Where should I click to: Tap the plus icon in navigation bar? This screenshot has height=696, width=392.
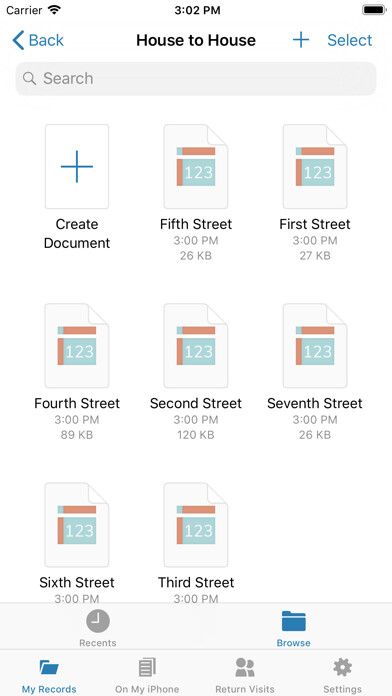(x=301, y=40)
